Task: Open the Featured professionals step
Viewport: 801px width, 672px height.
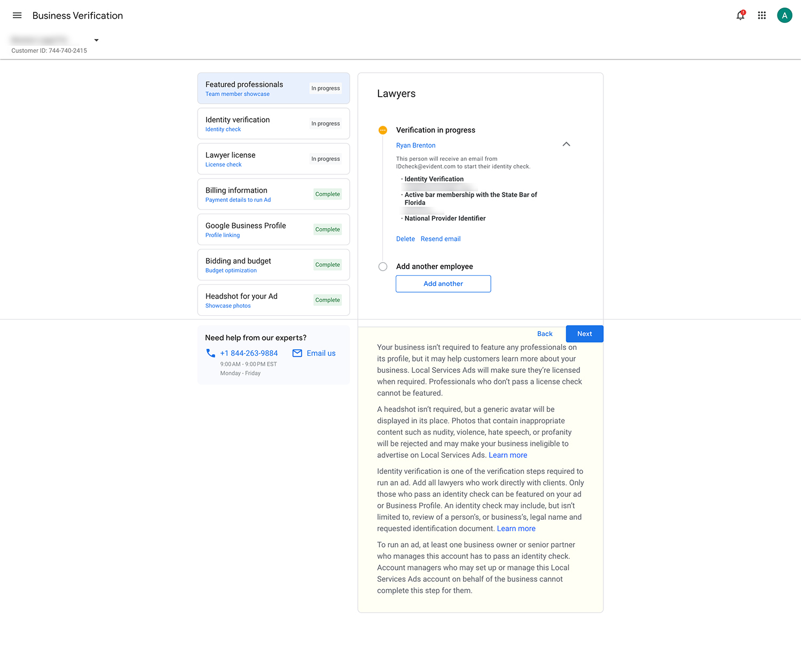Action: point(273,89)
